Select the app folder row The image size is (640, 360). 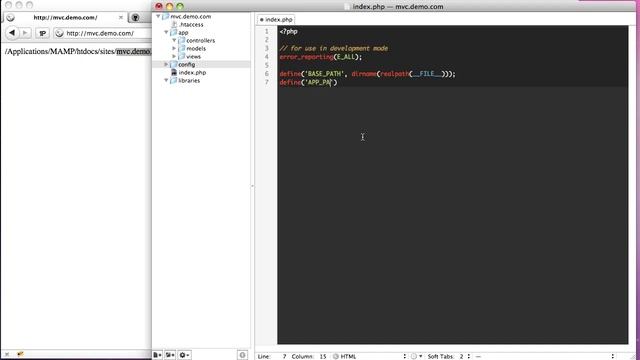pos(201,32)
